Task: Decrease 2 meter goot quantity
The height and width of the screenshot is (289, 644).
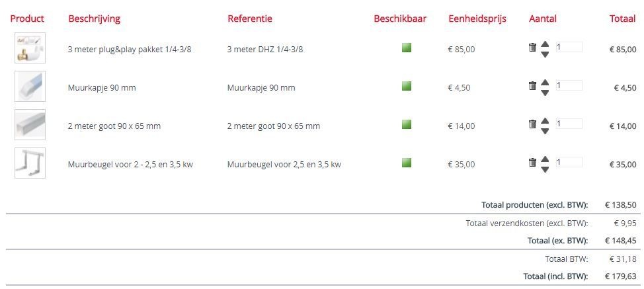Action: click(545, 131)
